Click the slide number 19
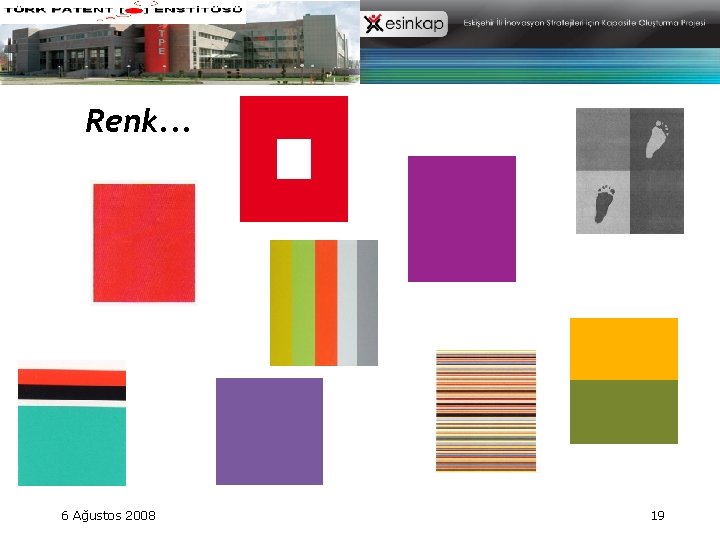 pyautogui.click(x=658, y=516)
